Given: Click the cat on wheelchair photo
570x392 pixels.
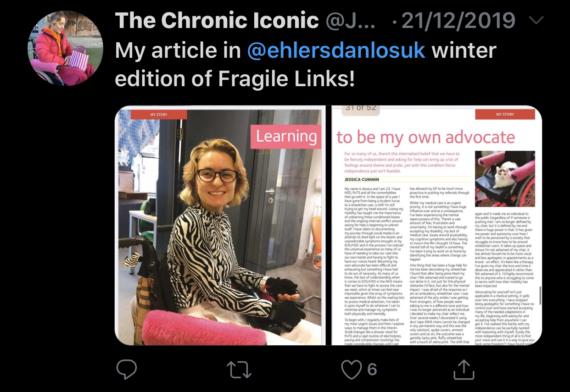Looking at the screenshot, I should tap(505, 179).
